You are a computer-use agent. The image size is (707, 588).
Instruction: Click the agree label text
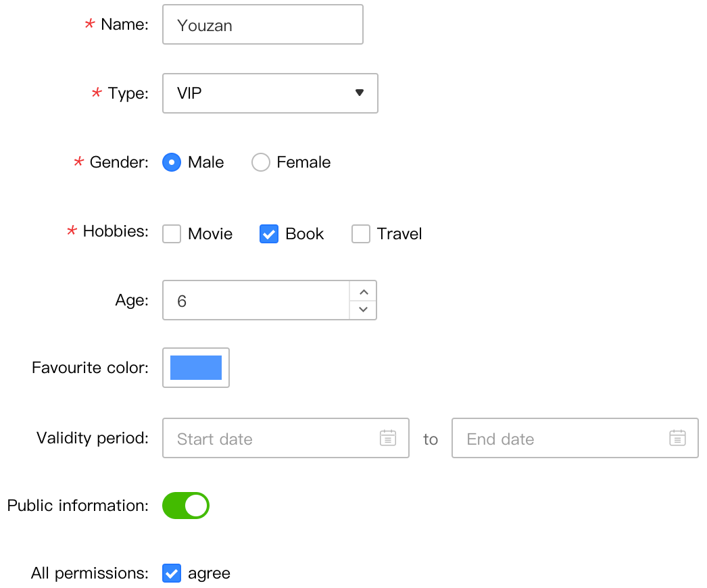click(210, 574)
